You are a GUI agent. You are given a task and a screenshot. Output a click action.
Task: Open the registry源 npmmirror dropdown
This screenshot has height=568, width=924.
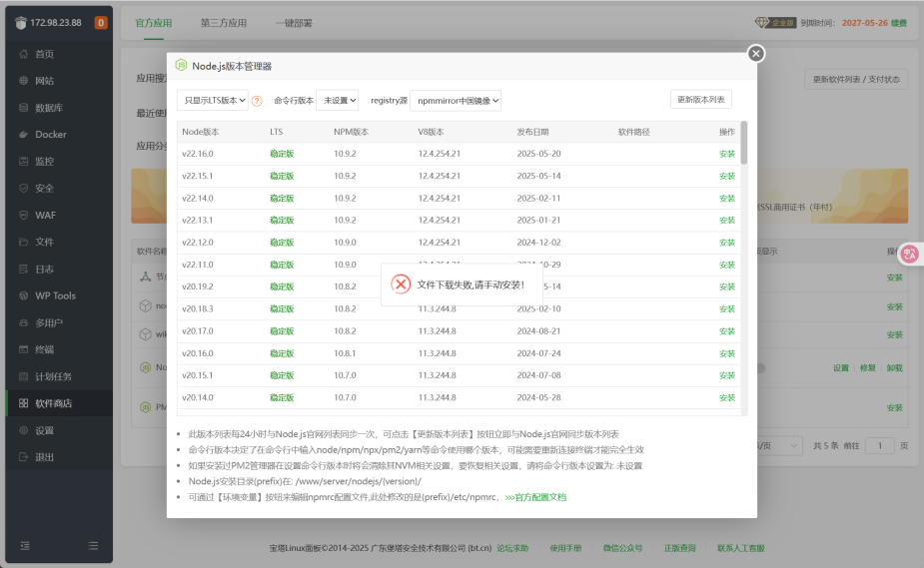(x=456, y=100)
